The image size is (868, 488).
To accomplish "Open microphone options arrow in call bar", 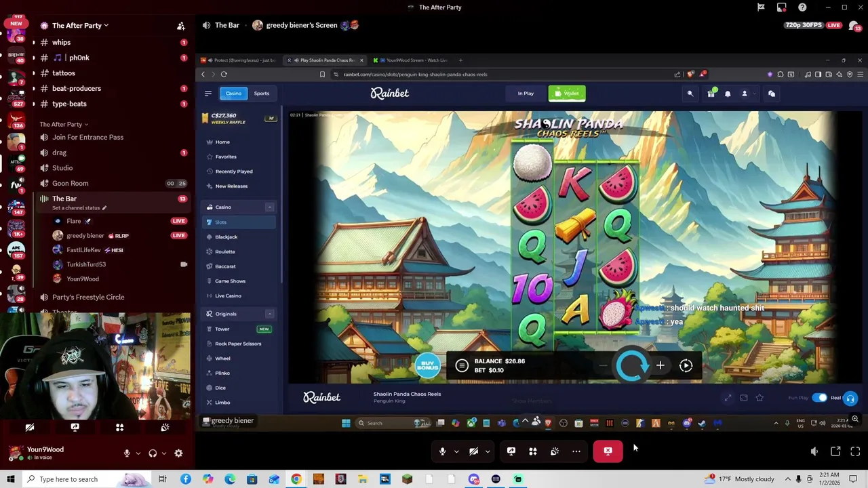I will tap(456, 451).
